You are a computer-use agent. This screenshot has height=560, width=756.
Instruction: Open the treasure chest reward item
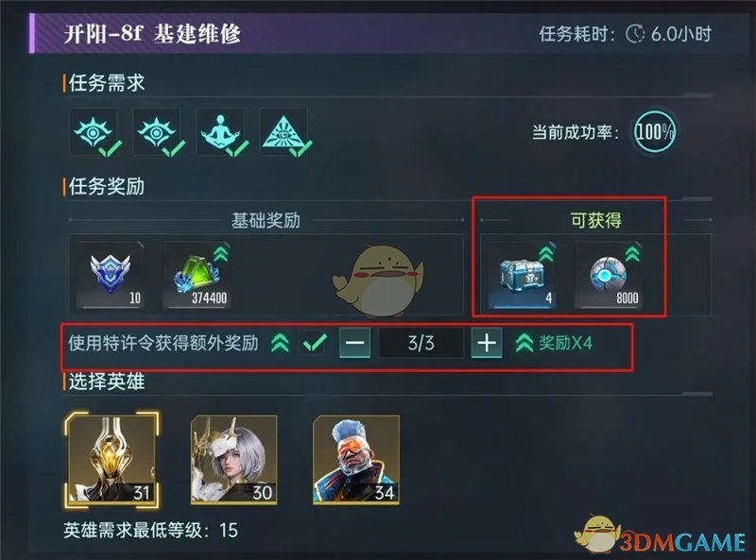523,274
